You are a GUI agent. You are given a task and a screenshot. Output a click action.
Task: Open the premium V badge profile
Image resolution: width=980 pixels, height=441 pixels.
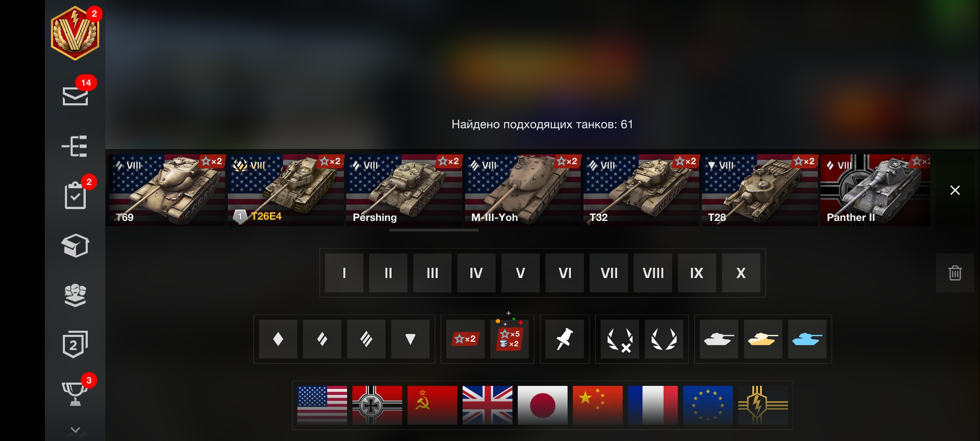(x=75, y=33)
